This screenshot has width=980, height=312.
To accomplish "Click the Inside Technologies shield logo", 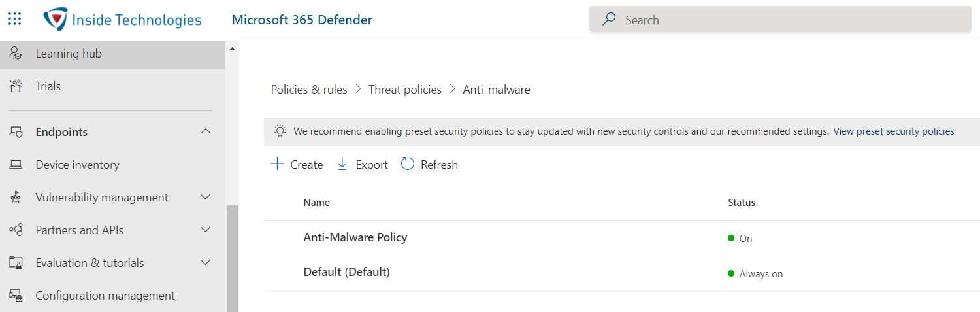I will click(55, 20).
